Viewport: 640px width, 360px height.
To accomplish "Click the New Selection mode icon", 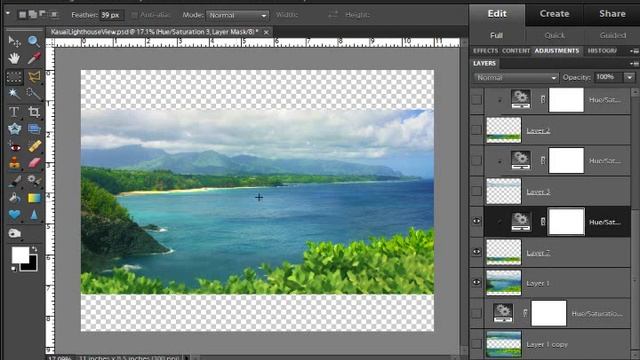I will [x=22, y=15].
